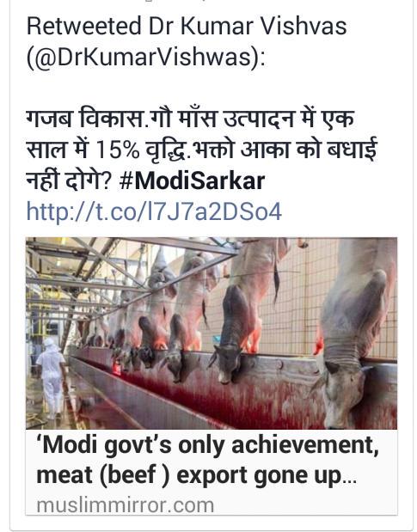Open the 'Modi govt's only achievement' headline

[x=208, y=445]
